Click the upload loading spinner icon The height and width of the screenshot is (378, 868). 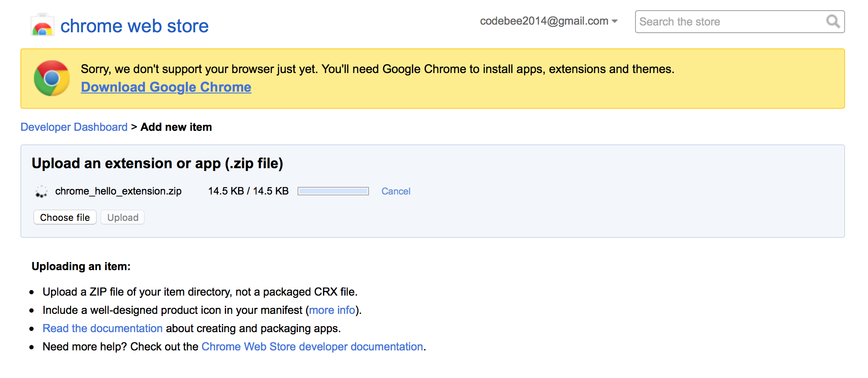[x=41, y=192]
